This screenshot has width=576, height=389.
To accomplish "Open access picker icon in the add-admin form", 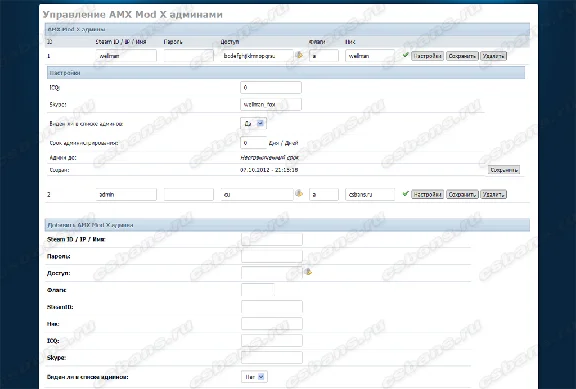I will (x=308, y=272).
